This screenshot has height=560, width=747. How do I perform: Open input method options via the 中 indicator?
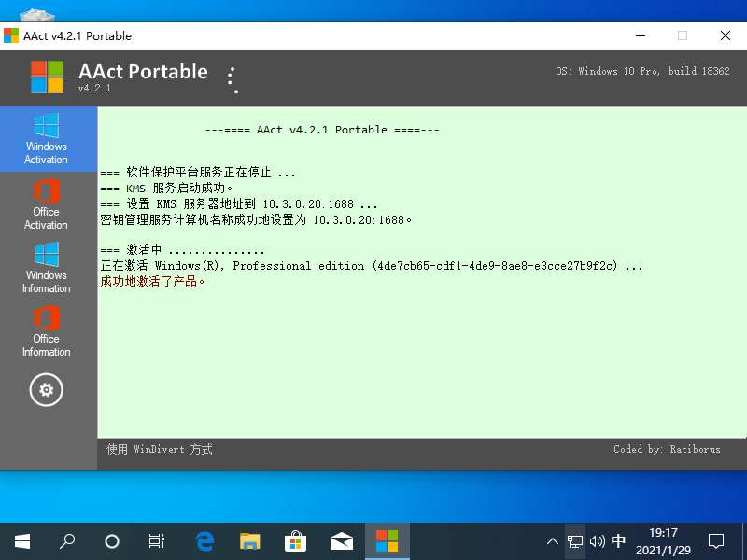(618, 540)
